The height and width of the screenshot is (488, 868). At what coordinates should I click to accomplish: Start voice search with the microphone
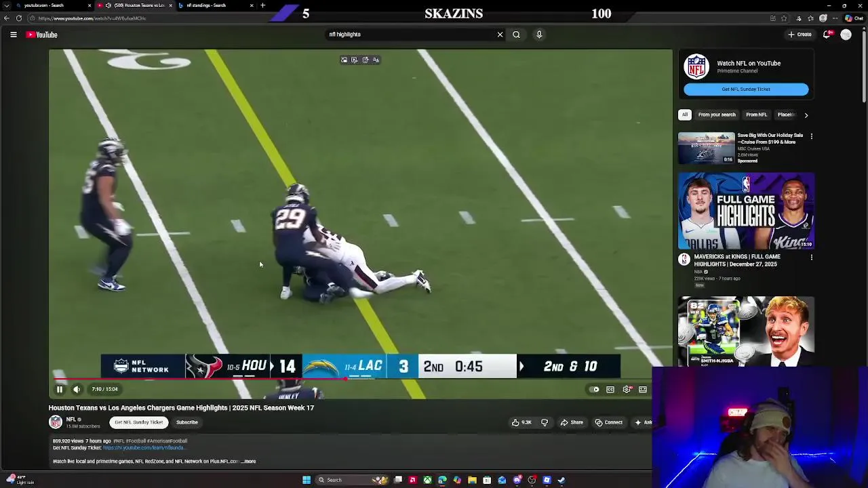point(539,35)
